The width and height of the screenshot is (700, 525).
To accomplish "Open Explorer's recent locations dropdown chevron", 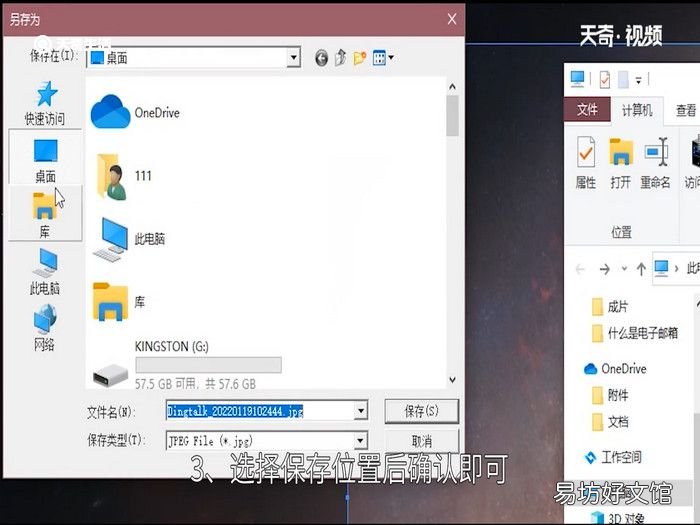I will tap(624, 269).
